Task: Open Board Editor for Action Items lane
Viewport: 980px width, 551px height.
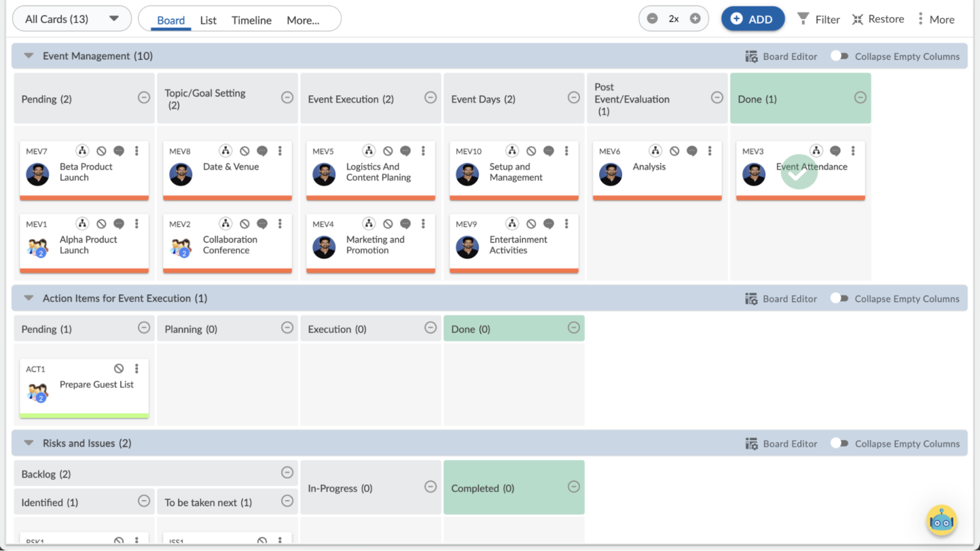Action: click(781, 299)
